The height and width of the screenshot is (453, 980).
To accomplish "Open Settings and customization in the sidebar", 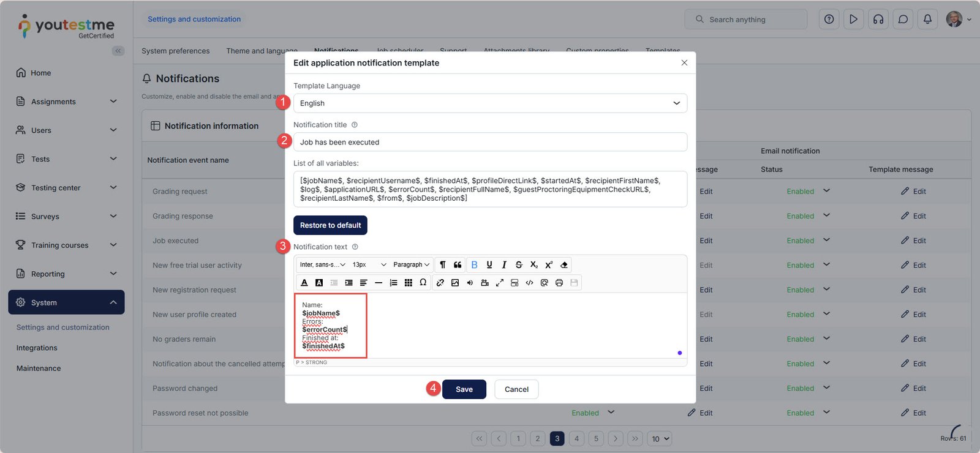I will click(63, 328).
